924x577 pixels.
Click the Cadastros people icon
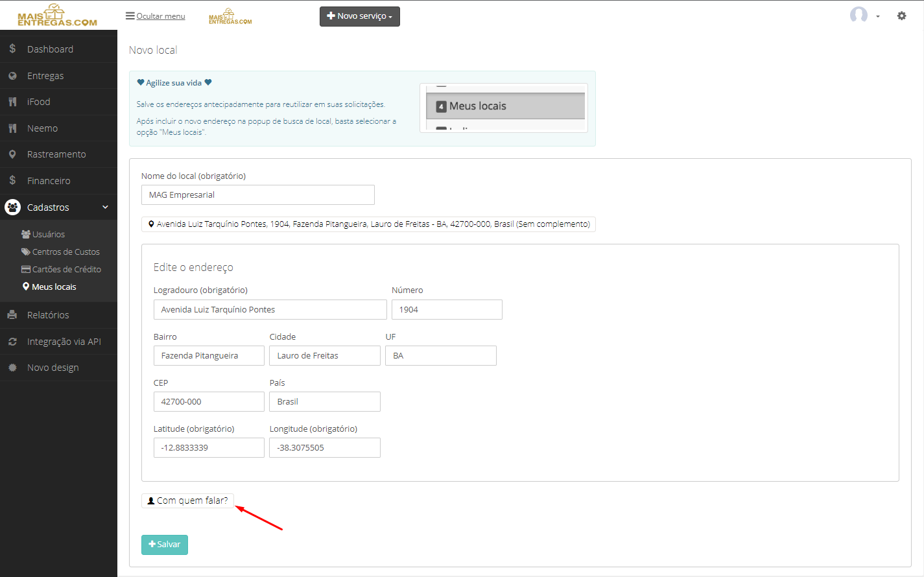pos(12,207)
